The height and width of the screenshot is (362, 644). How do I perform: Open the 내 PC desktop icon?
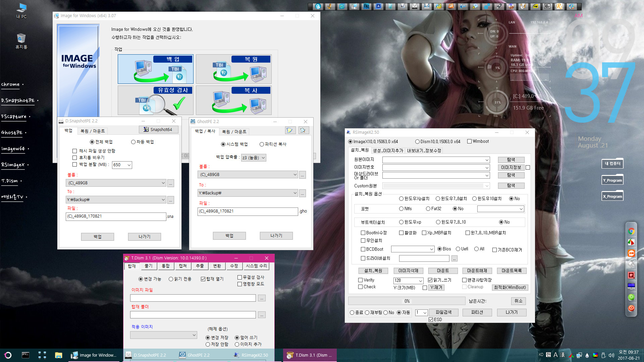tap(21, 10)
